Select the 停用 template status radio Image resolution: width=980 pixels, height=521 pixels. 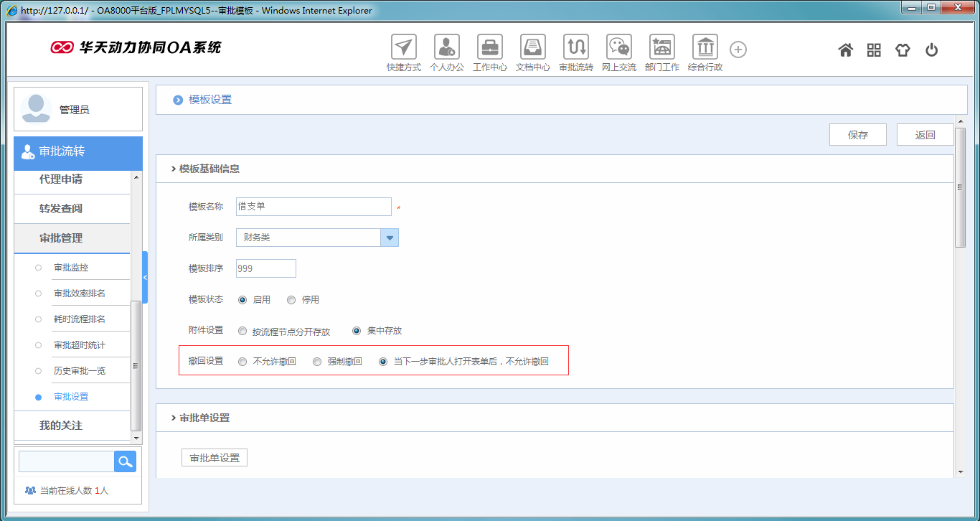point(291,300)
